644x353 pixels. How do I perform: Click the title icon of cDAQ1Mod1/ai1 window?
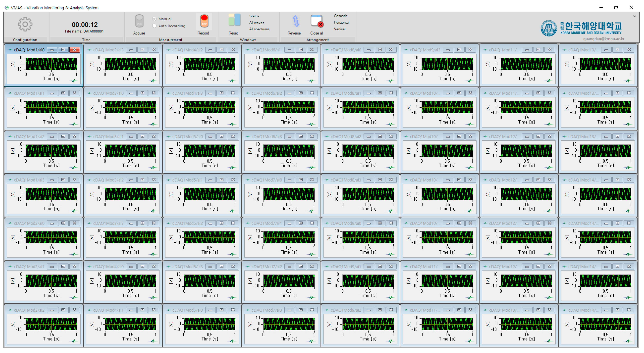[x=10, y=93]
